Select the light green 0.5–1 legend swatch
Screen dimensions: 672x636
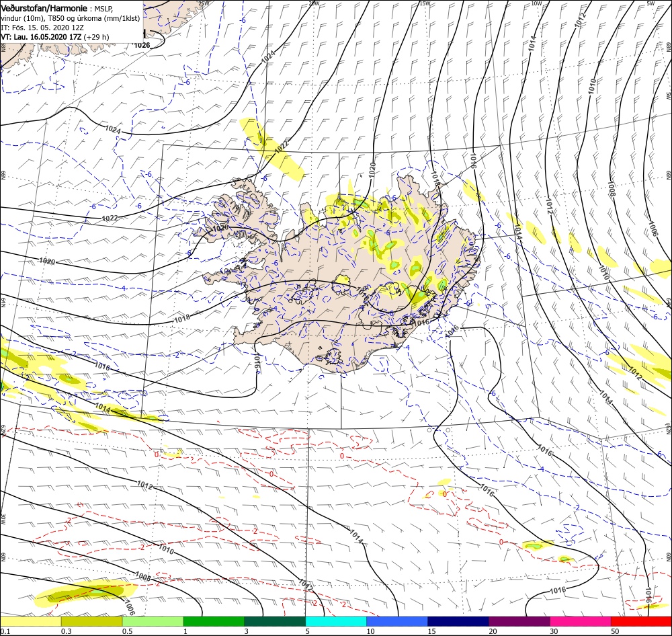point(153,621)
